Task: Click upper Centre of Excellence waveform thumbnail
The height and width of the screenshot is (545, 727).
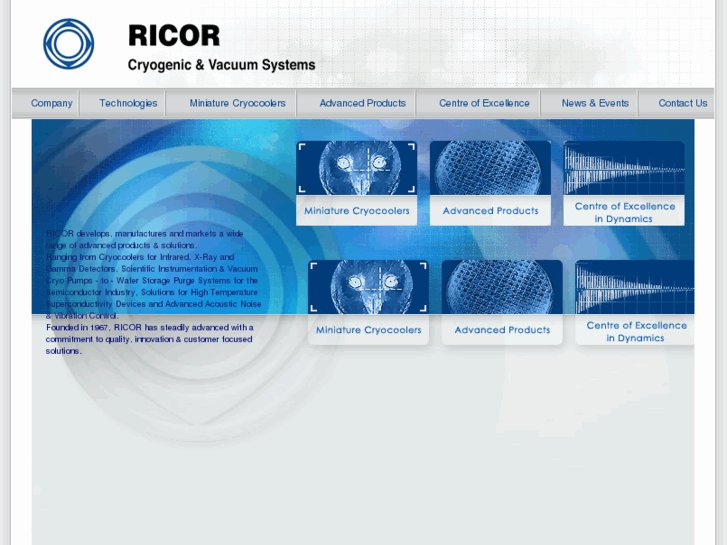Action: click(624, 168)
